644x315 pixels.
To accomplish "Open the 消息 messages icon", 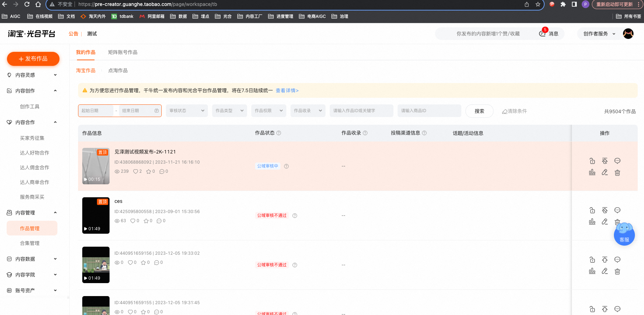I will click(548, 34).
